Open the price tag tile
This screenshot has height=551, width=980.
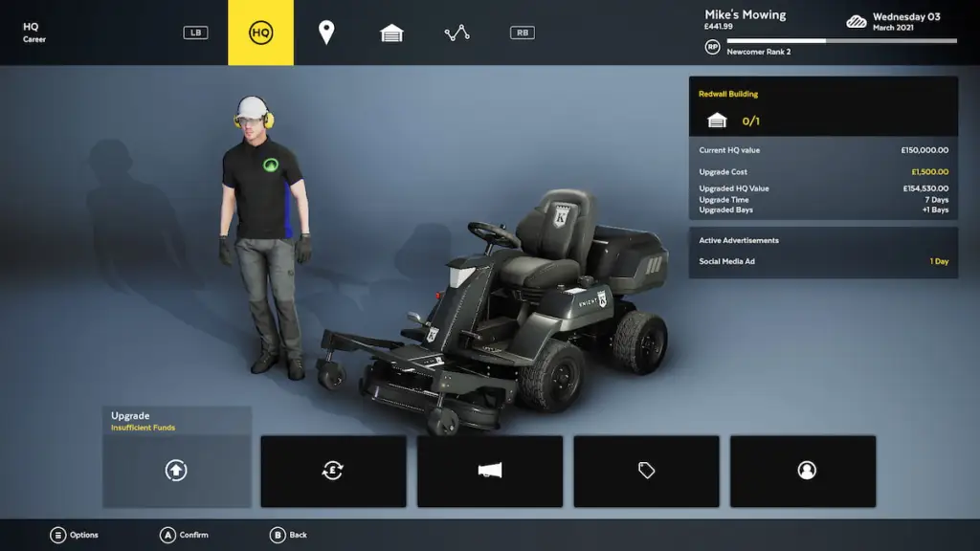coord(646,471)
